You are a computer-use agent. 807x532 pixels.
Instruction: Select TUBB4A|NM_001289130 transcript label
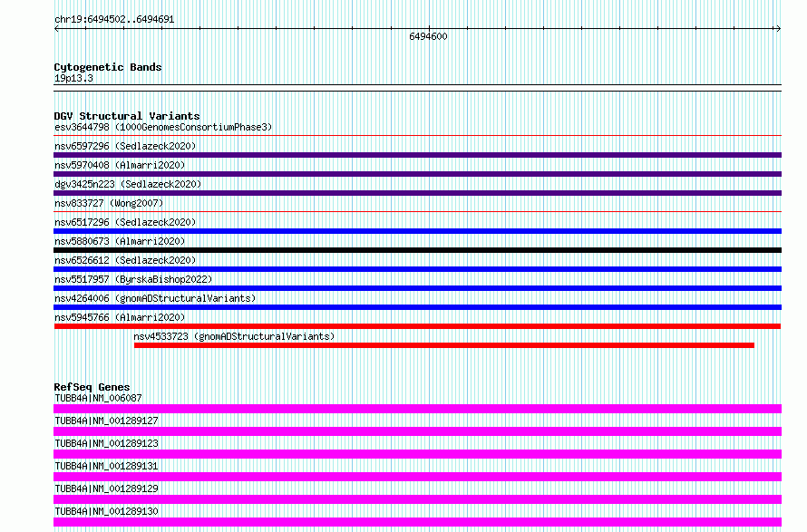point(106,511)
